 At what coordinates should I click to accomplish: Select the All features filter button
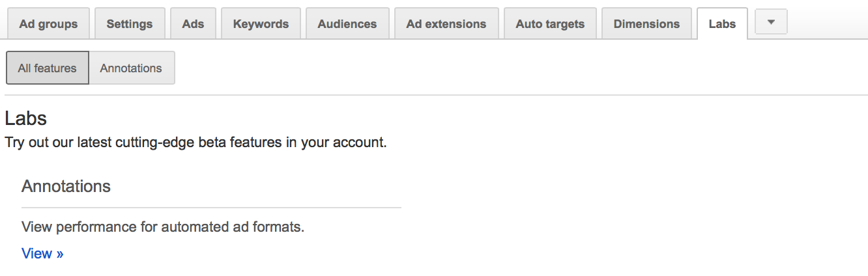[x=47, y=68]
